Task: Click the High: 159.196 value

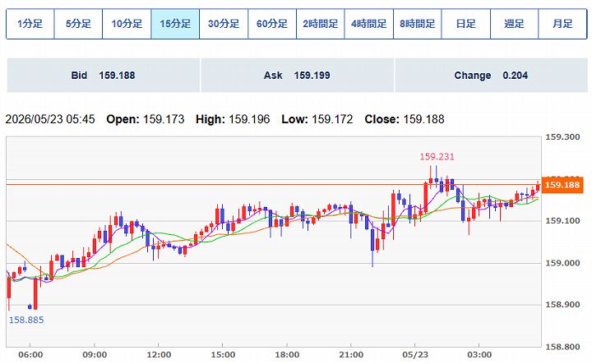Action: point(233,119)
